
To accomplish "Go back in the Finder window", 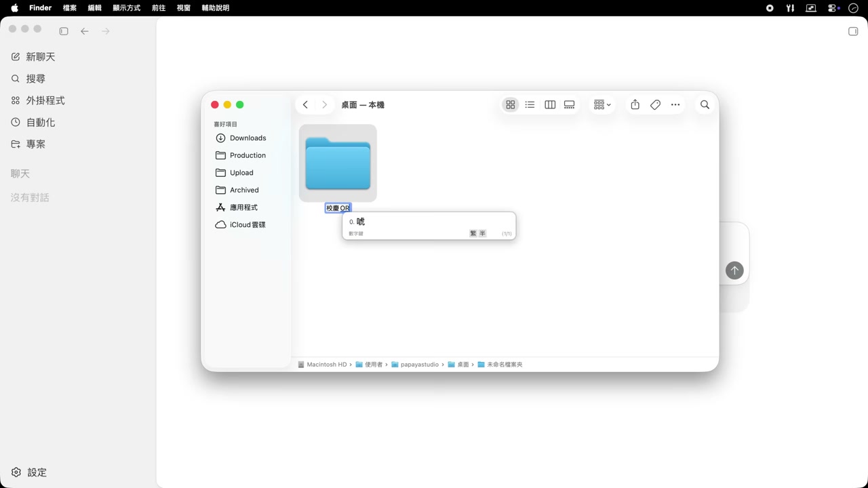I will click(306, 104).
